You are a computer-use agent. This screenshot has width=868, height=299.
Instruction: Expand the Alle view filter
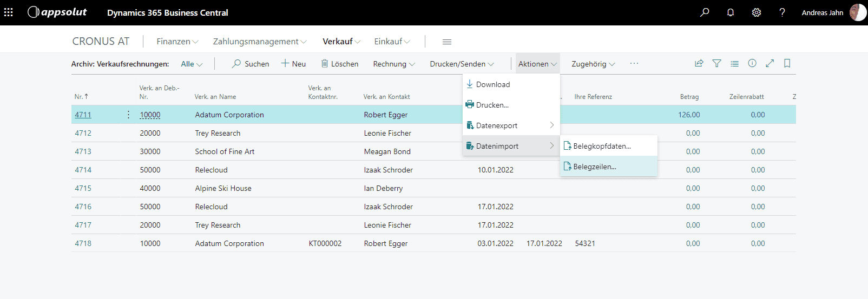(x=191, y=64)
